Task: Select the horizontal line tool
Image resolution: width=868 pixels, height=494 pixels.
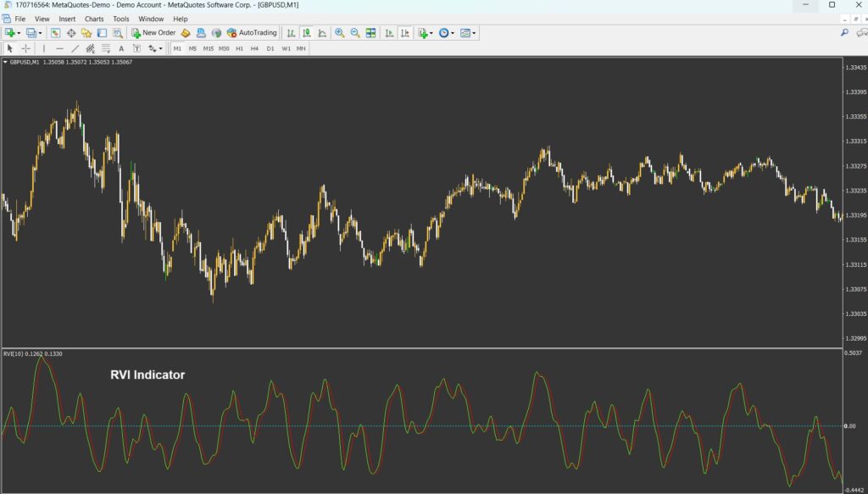Action: point(59,48)
